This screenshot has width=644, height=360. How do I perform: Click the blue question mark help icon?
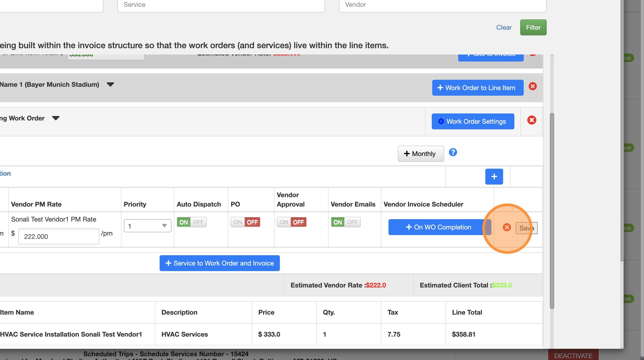click(x=453, y=152)
